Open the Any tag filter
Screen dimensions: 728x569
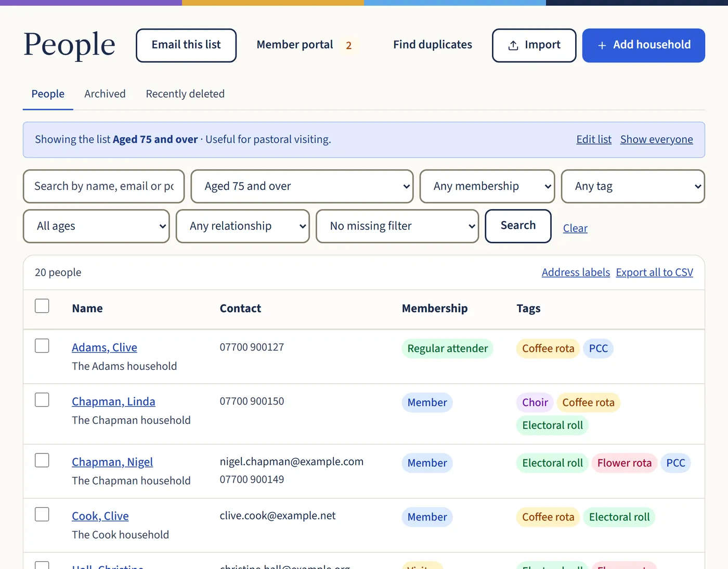coord(633,186)
